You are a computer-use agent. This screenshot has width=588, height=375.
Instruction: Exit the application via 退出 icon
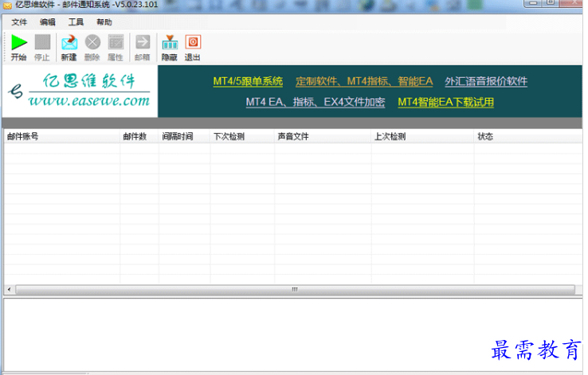(x=193, y=42)
